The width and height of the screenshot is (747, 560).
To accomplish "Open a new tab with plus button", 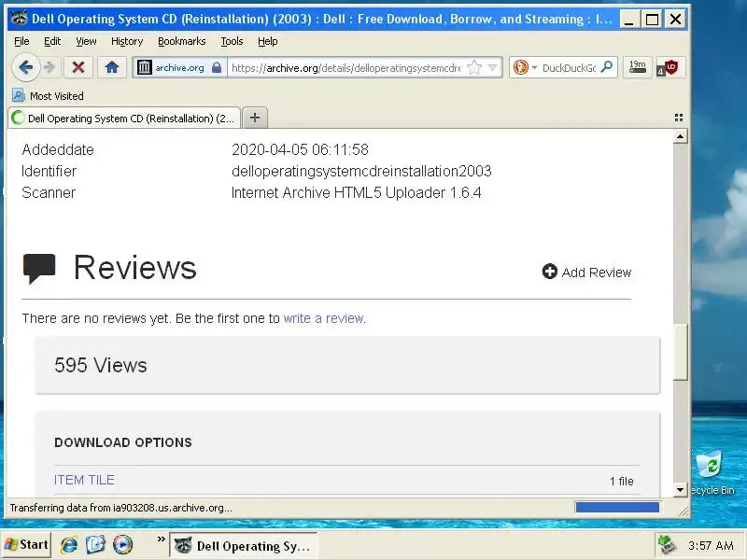I will (255, 118).
